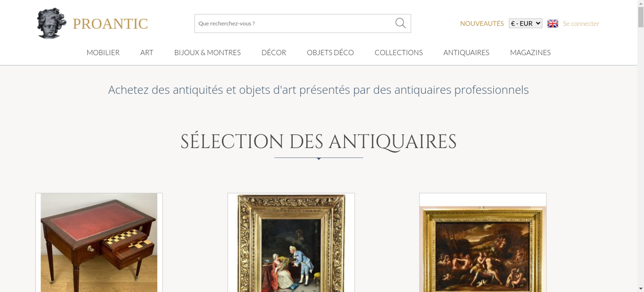Click the PROANTIC brand name text
The width and height of the screenshot is (644, 292).
(110, 24)
